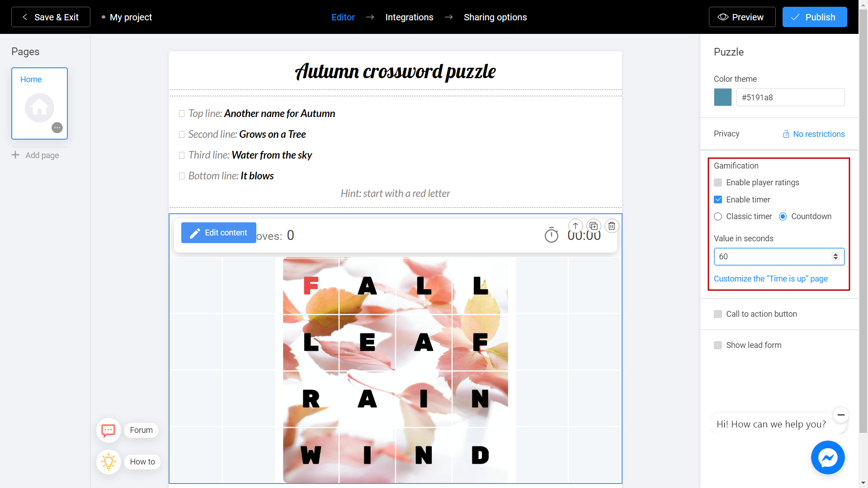Enable the player ratings checkbox
This screenshot has height=488, width=868.
coord(718,182)
